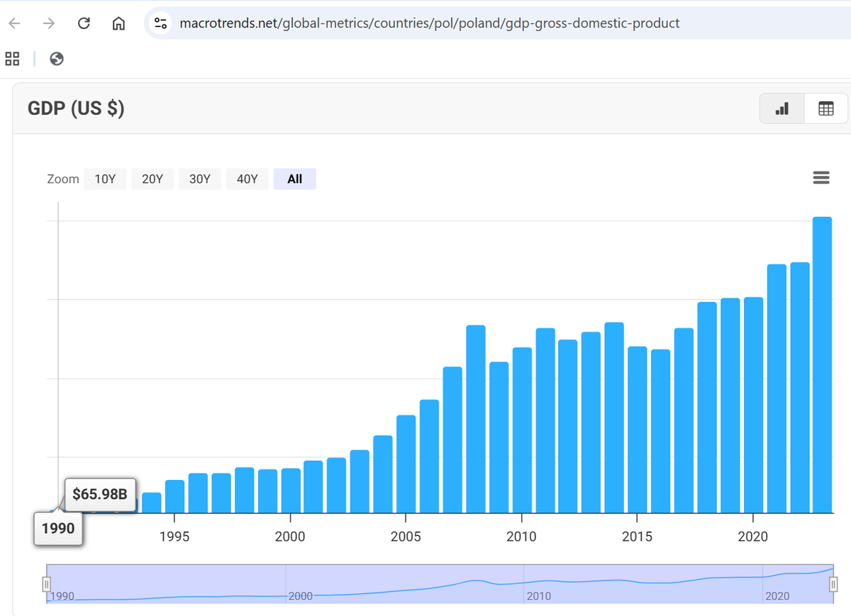This screenshot has height=616, width=851.
Task: Click the 1990 tooltip label
Action: (58, 529)
